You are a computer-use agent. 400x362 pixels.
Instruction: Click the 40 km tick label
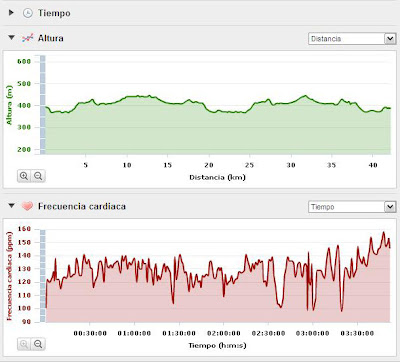[373, 165]
